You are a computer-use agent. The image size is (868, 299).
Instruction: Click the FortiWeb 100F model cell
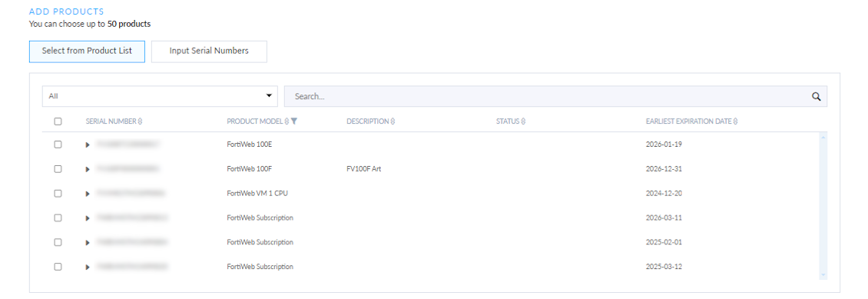pos(250,169)
